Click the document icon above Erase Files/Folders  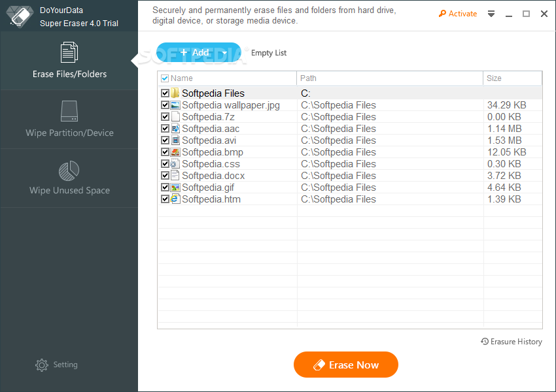69,52
